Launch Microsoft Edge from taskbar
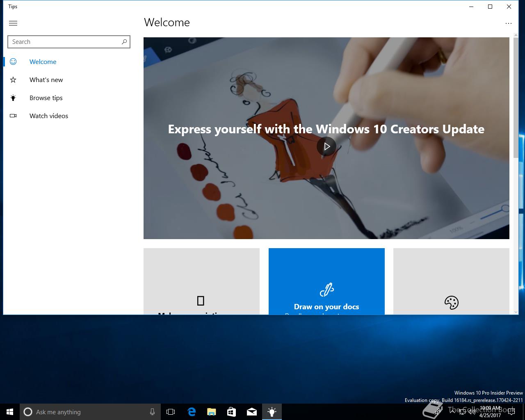 [191, 412]
